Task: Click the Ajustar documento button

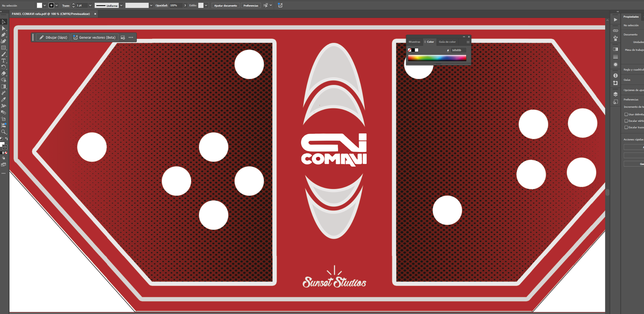Action: (x=225, y=6)
